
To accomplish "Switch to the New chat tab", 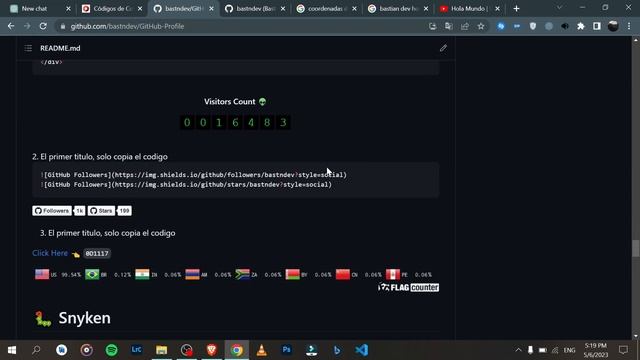I will [x=40, y=9].
